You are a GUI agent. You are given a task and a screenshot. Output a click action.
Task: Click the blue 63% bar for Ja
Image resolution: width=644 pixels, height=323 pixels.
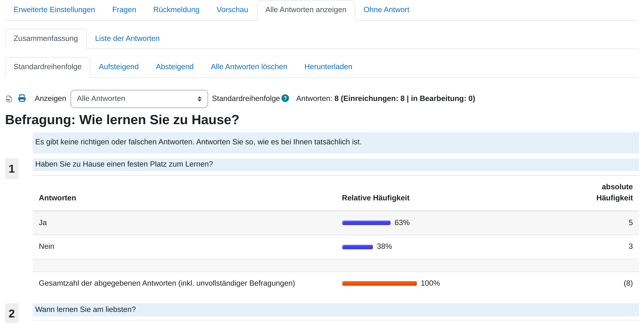click(x=366, y=223)
